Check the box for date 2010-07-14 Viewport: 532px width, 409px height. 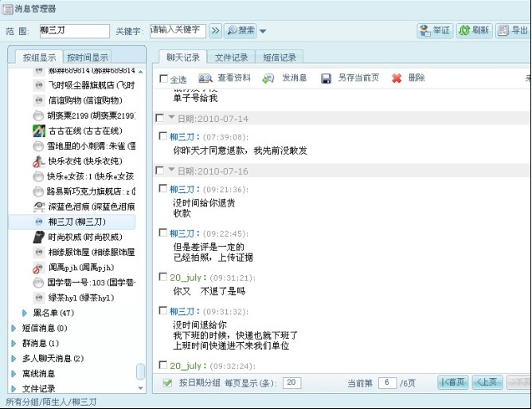pos(160,119)
